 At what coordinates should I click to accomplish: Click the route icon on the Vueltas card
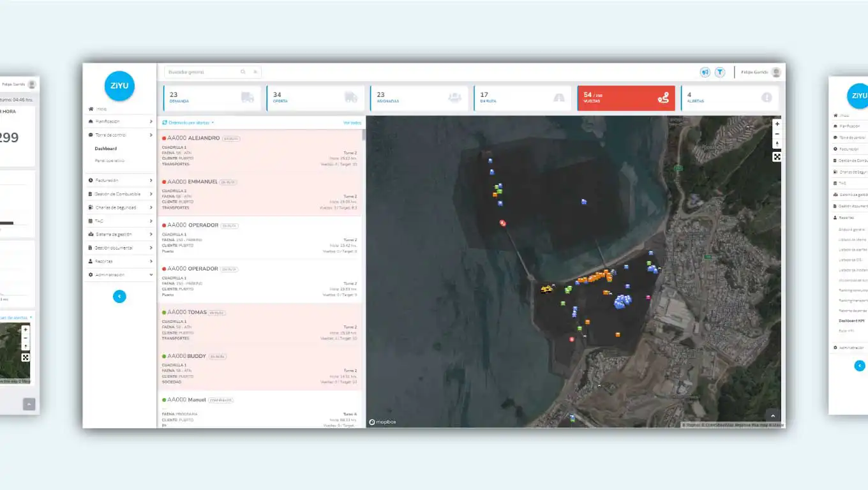tap(664, 98)
